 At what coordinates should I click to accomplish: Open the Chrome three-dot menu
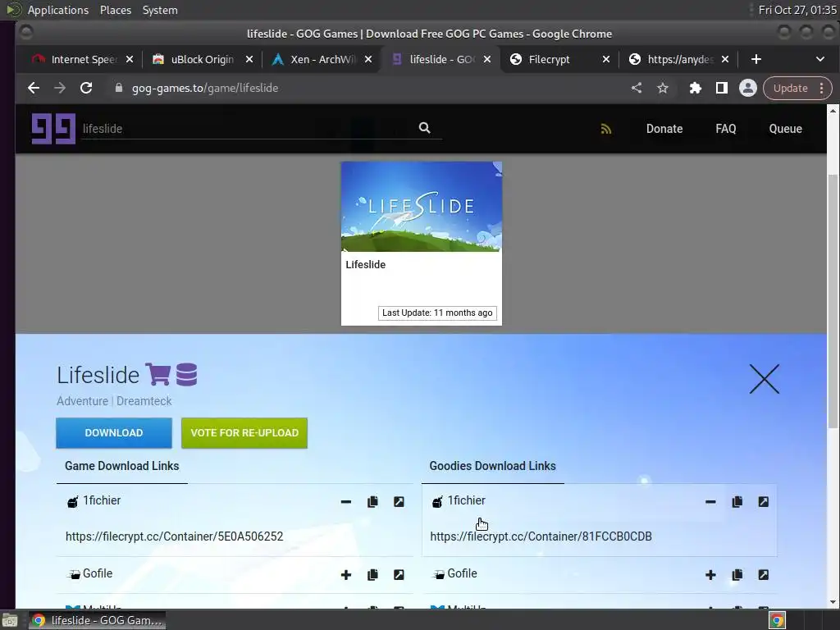[821, 88]
